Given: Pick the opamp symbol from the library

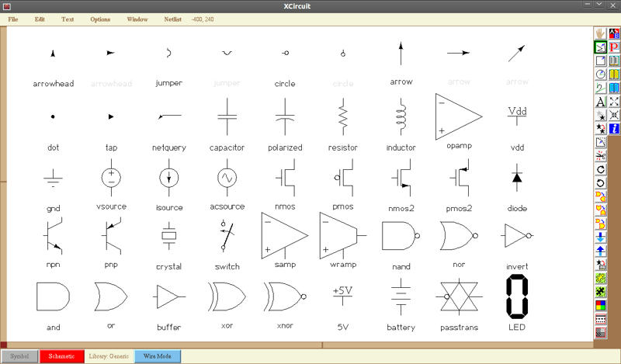Looking at the screenshot, I should [x=459, y=117].
